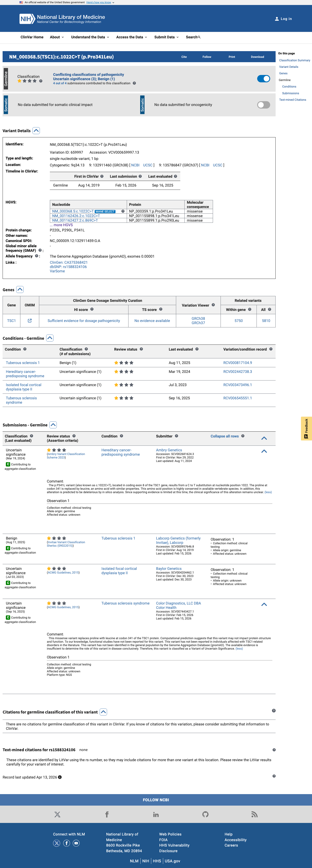Click the MANE SELECT help icon
312x868 pixels.
tap(123, 211)
